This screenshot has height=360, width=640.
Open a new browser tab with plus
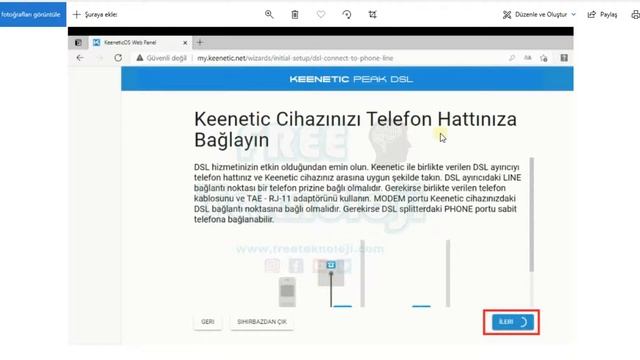200,42
